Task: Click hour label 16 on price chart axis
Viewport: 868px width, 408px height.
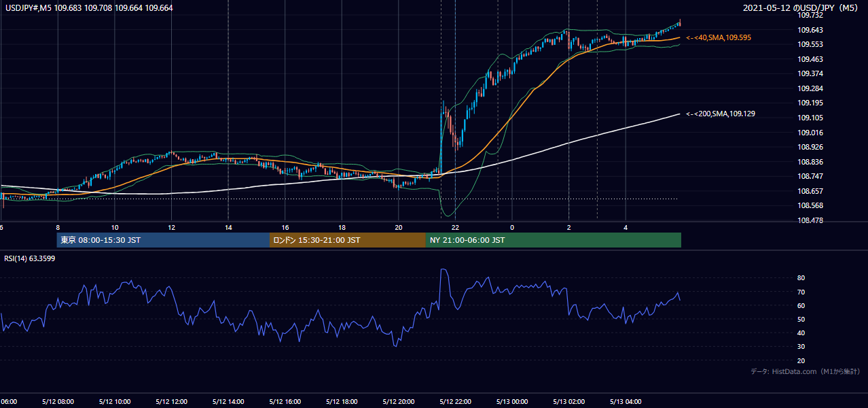Action: click(x=285, y=228)
